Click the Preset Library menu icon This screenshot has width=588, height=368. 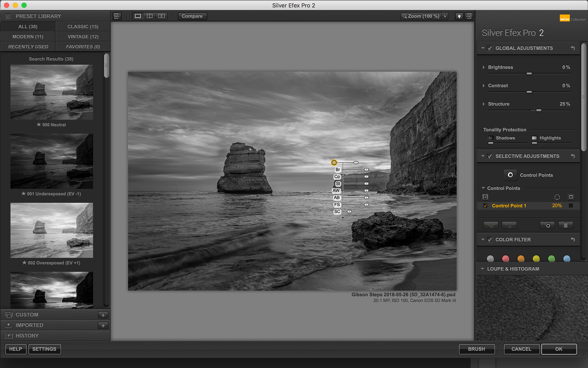[x=8, y=16]
